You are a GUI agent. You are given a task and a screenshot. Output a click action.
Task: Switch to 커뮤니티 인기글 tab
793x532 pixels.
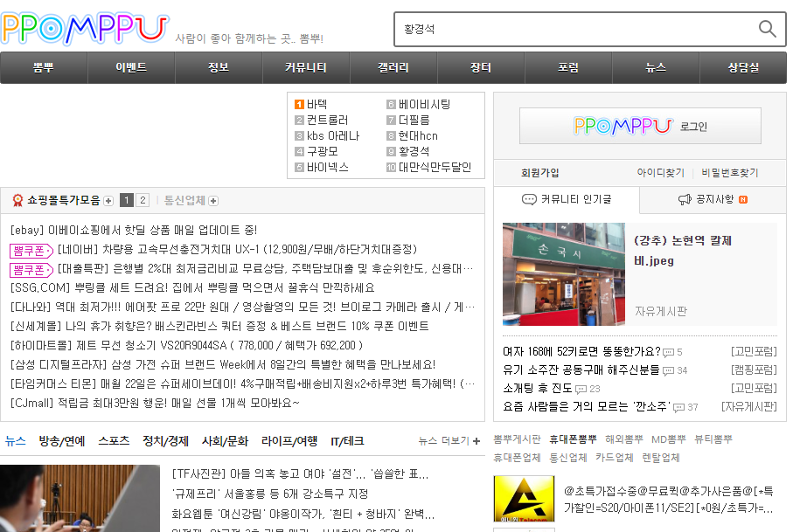pos(567,199)
